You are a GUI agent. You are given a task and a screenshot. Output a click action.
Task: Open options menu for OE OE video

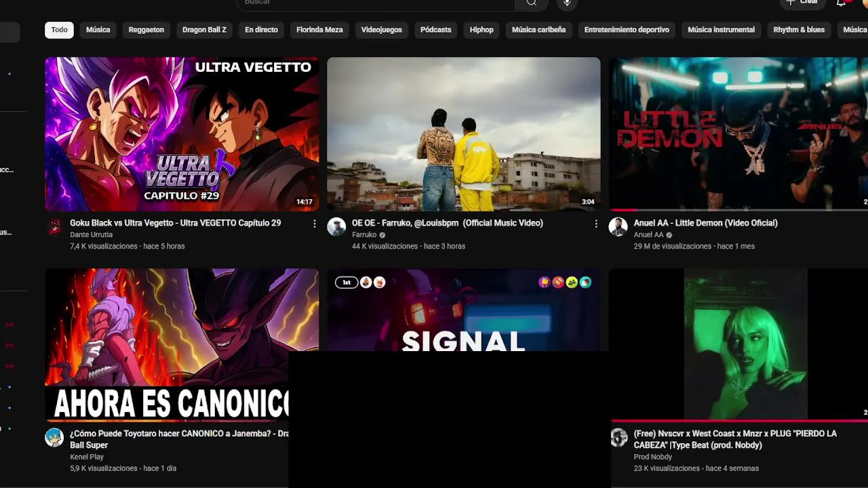(596, 224)
